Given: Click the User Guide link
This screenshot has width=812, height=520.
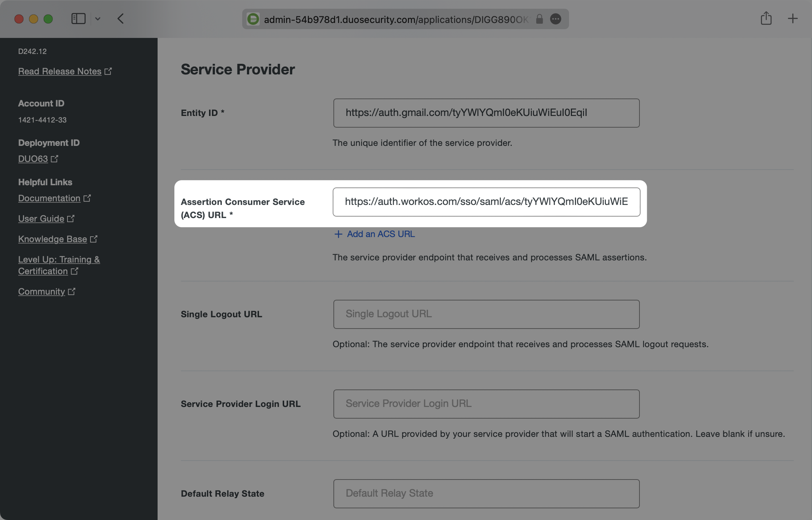Looking at the screenshot, I should [x=41, y=218].
